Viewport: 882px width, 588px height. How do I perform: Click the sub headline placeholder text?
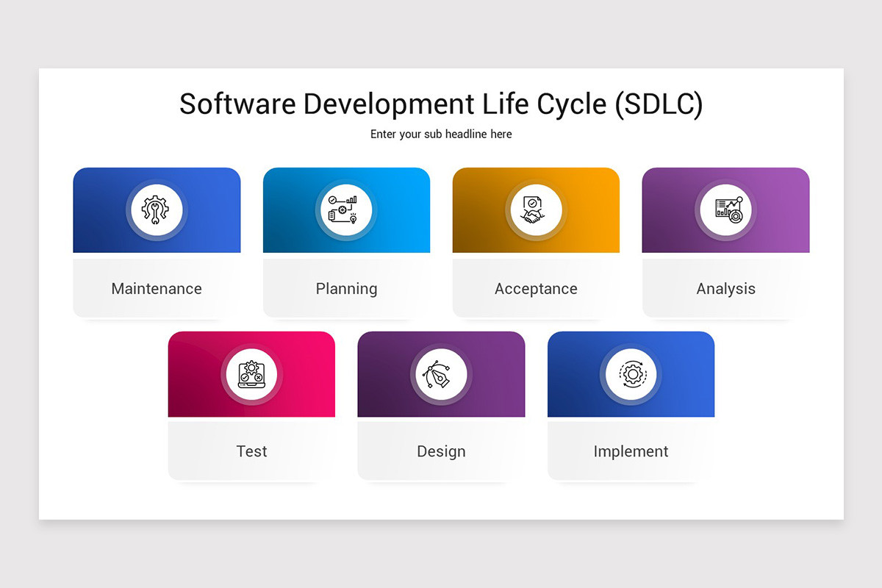tap(441, 134)
